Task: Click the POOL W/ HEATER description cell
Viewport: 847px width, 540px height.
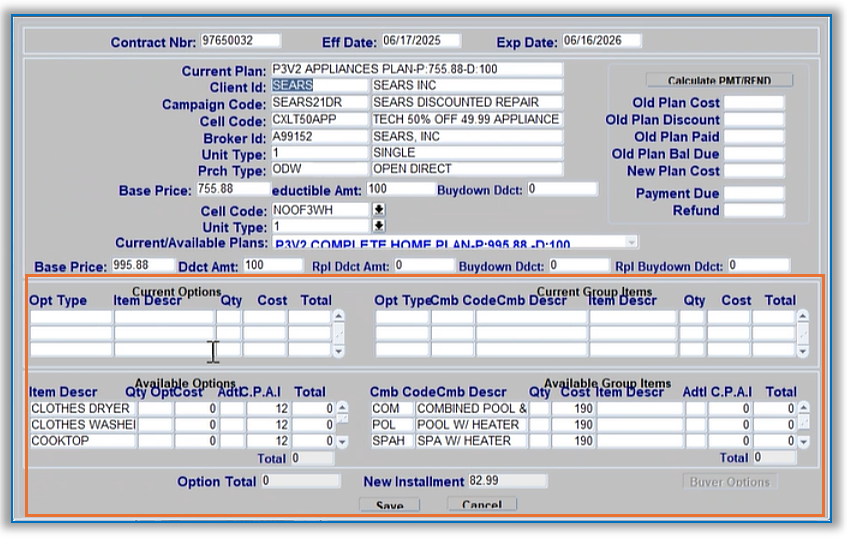Action: pyautogui.click(x=471, y=425)
